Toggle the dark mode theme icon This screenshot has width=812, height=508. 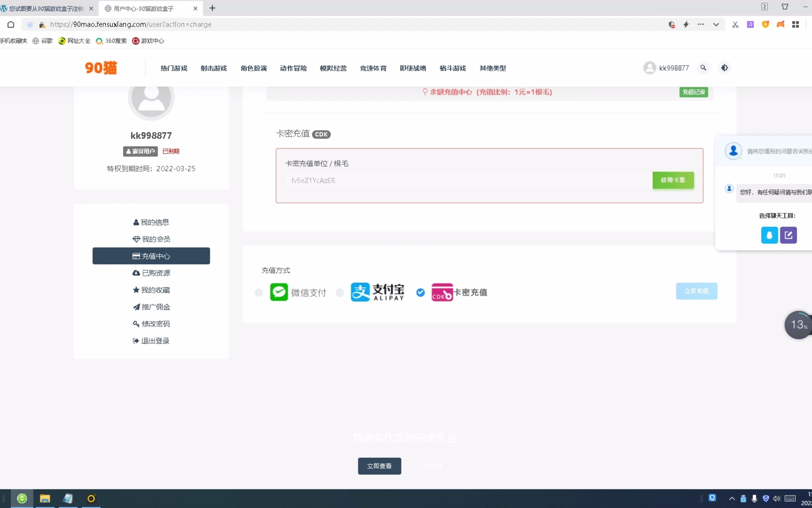(x=724, y=68)
